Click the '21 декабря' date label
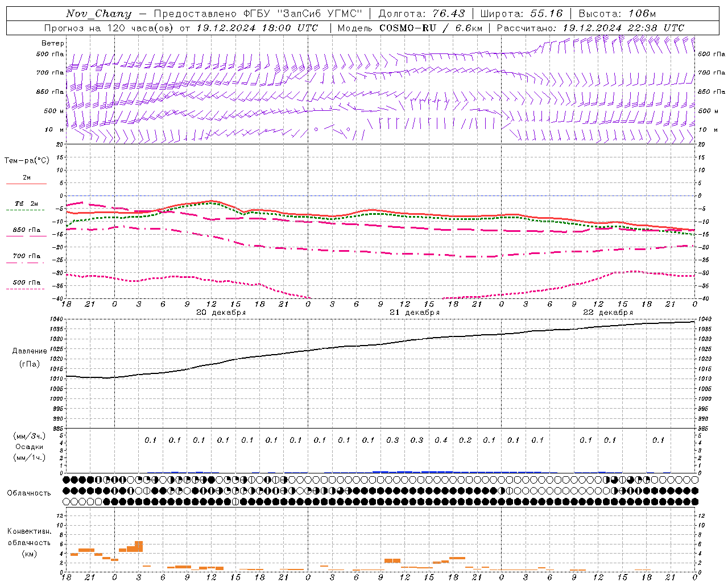 (x=414, y=313)
